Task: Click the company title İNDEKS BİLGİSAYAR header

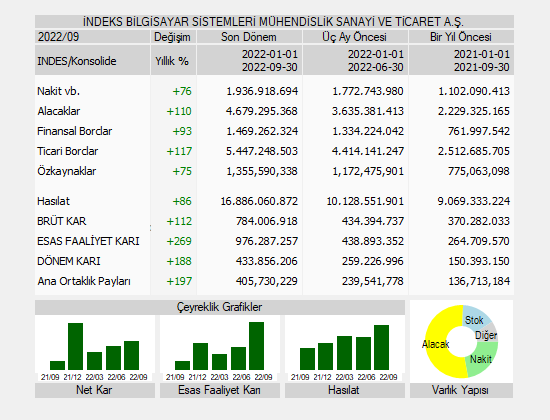Action: [274, 22]
